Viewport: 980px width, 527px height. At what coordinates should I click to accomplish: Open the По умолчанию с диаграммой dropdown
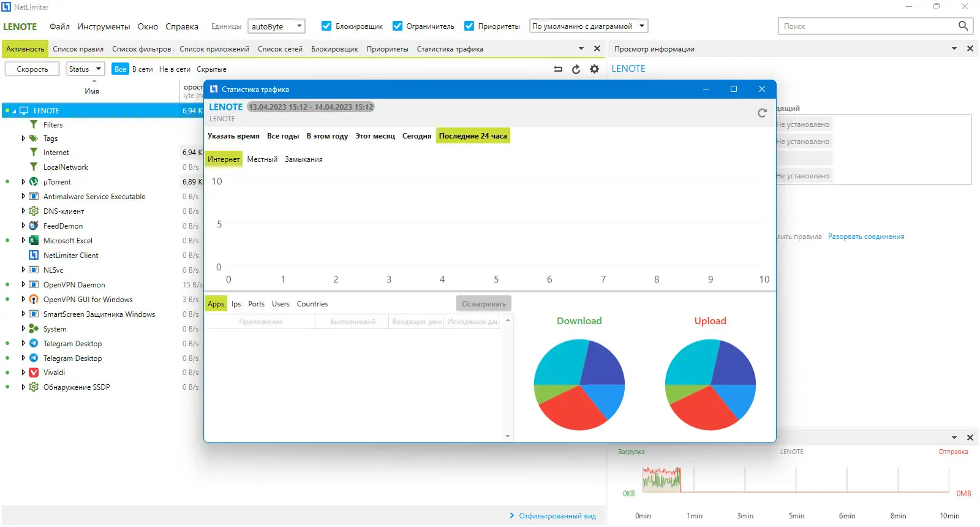(x=589, y=26)
